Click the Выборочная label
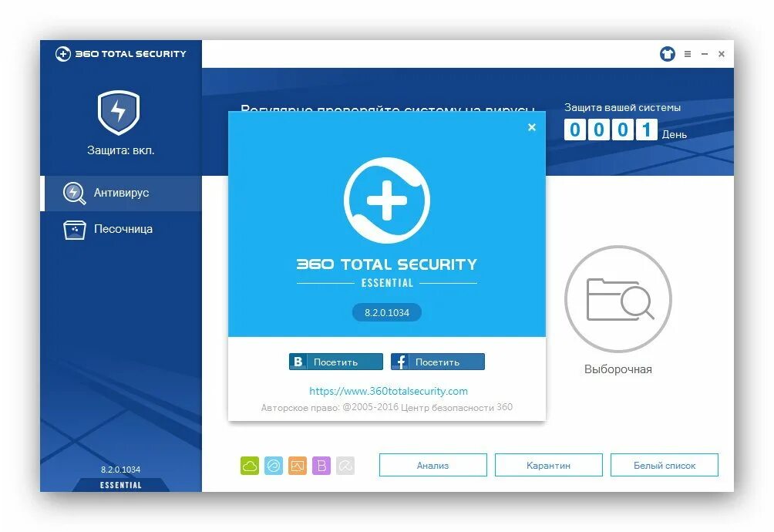The height and width of the screenshot is (532, 774). (x=618, y=369)
